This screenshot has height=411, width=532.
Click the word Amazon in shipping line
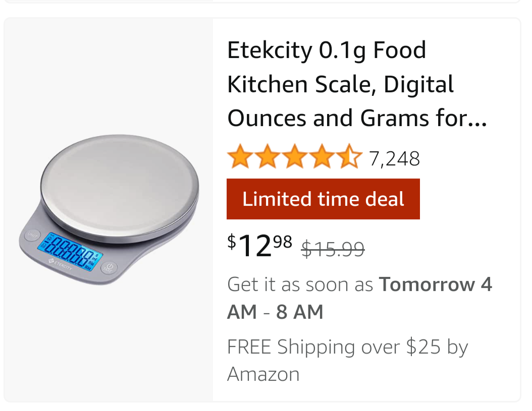point(263,374)
